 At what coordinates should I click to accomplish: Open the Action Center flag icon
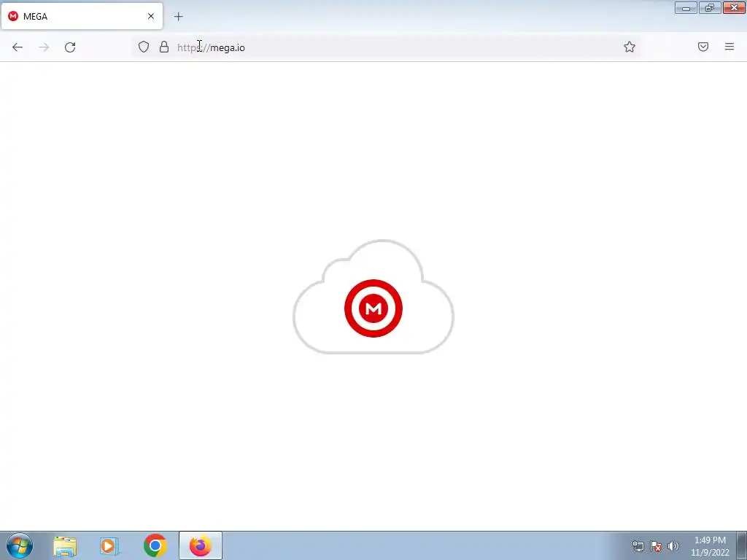click(x=656, y=546)
